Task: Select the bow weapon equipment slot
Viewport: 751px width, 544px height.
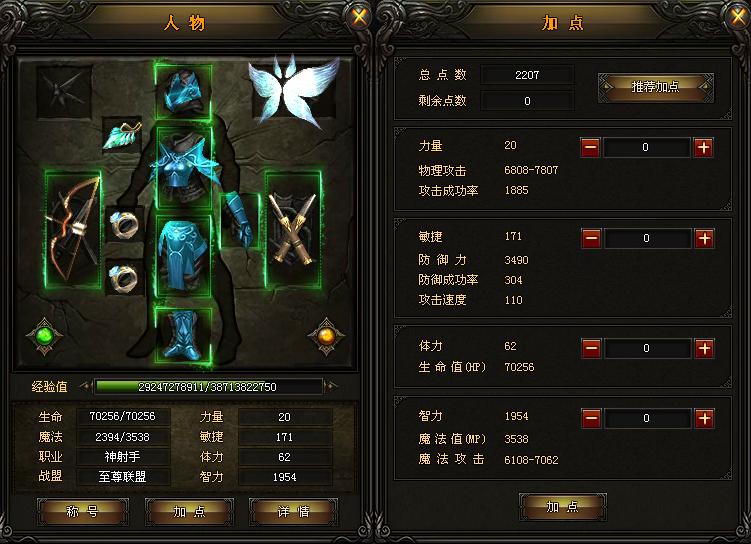Action: click(73, 230)
